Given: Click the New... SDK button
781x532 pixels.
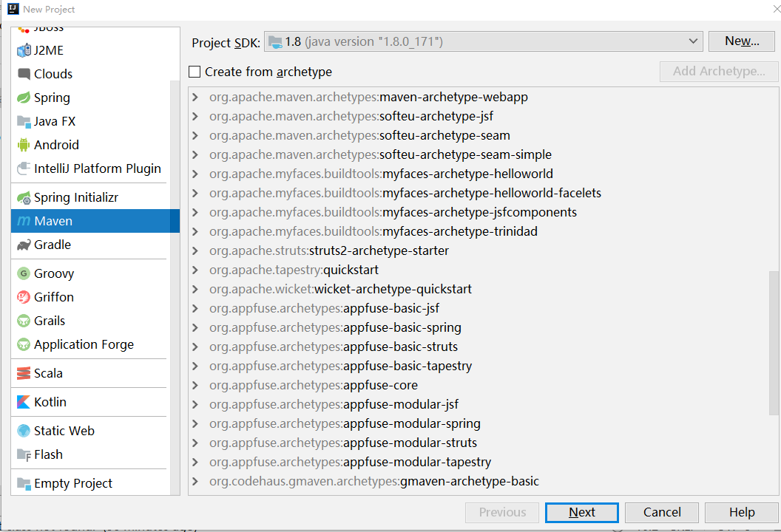Looking at the screenshot, I should pyautogui.click(x=742, y=41).
